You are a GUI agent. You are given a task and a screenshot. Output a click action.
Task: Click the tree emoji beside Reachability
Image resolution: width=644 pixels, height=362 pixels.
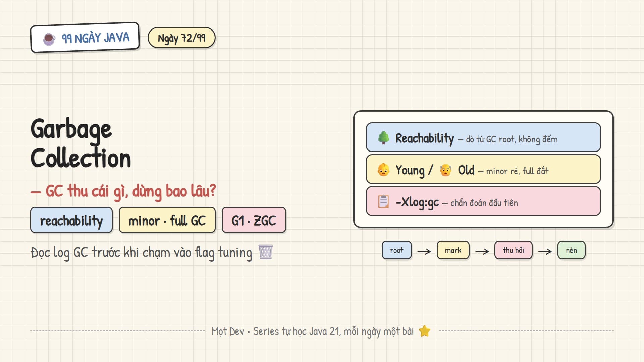(x=383, y=138)
